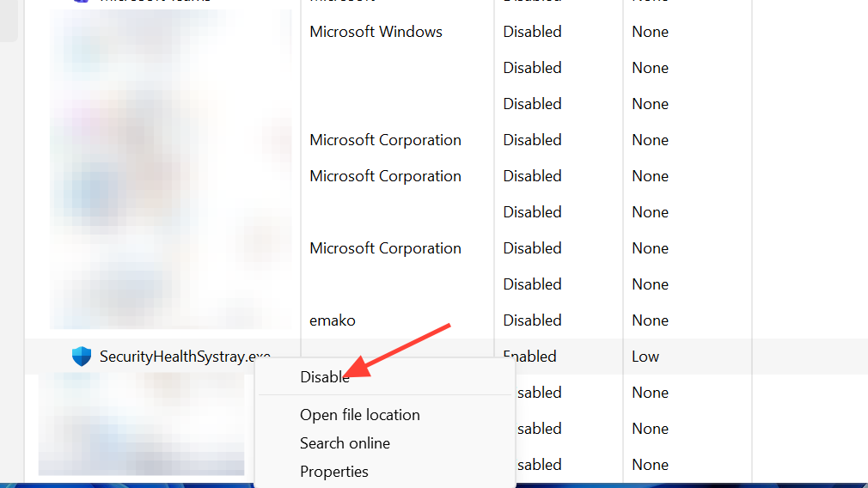The image size is (868, 488).
Task: Click None impact in Microsoft Windows row
Action: [650, 32]
